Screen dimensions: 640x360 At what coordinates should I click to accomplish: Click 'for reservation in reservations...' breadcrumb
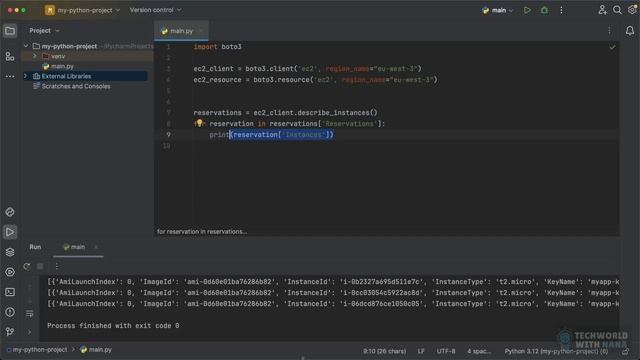(202, 231)
